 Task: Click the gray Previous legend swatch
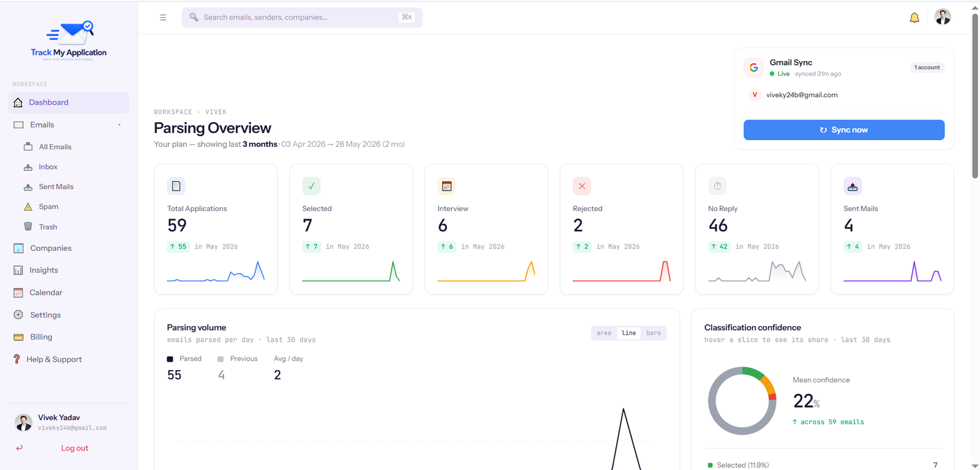pos(221,359)
